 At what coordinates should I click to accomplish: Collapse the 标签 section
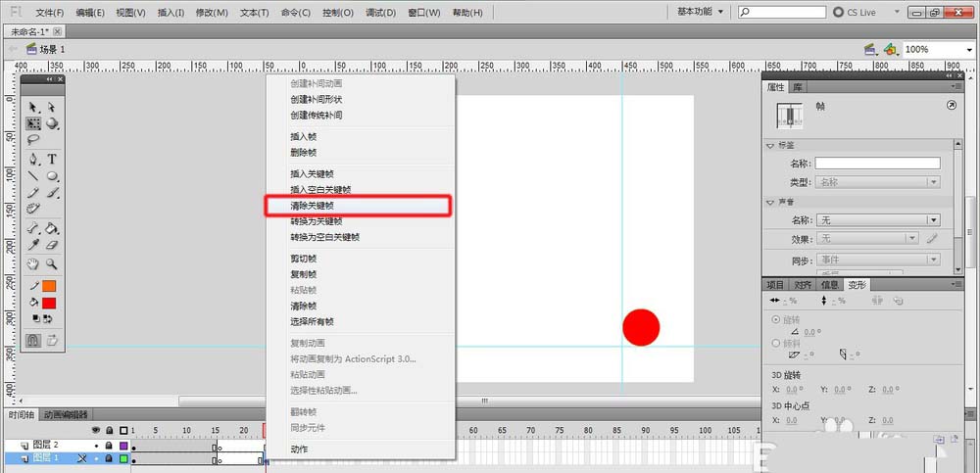771,145
